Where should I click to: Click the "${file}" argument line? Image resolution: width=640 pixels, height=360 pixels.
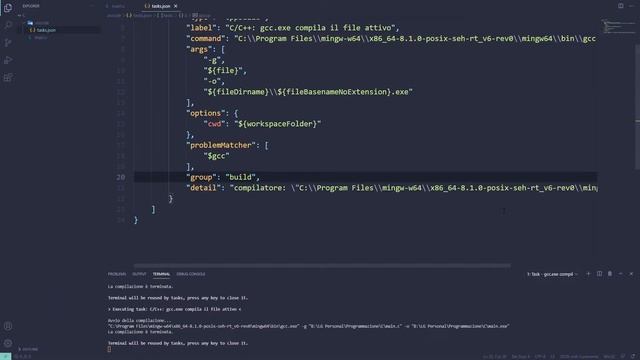click(x=225, y=71)
